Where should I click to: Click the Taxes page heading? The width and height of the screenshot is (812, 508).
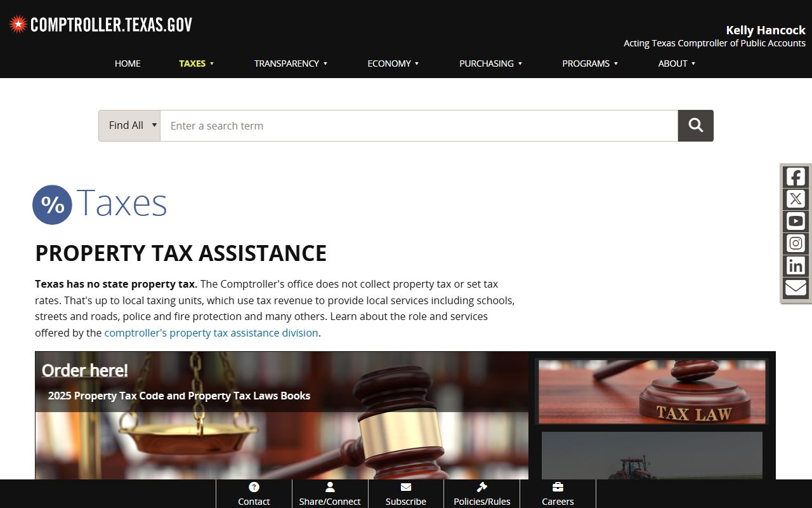click(x=122, y=203)
